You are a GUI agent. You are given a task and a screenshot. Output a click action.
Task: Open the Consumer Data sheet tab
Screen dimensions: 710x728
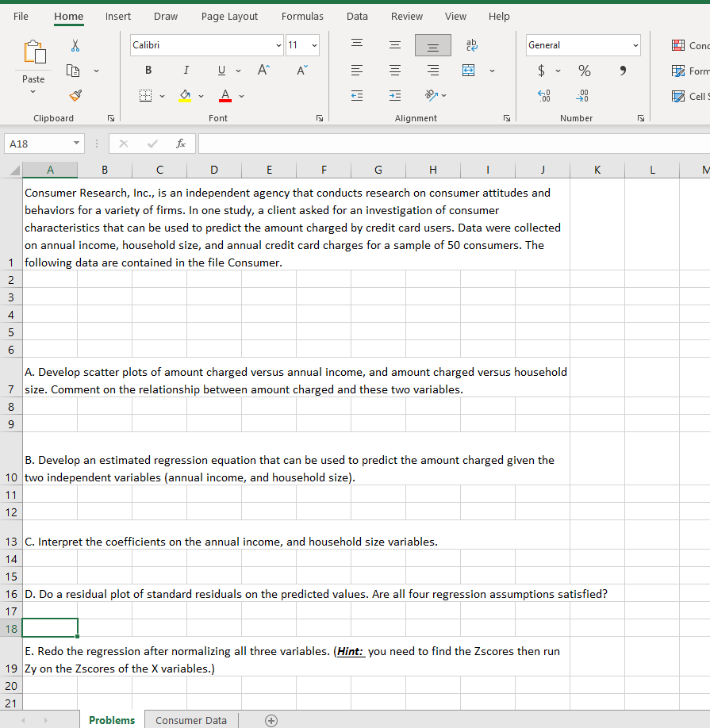[x=190, y=720]
